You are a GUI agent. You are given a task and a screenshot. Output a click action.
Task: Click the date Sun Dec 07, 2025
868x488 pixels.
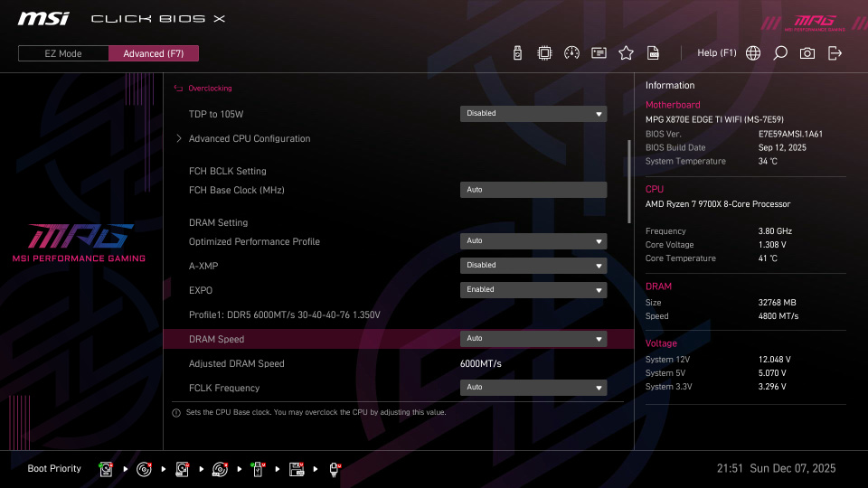[793, 469]
